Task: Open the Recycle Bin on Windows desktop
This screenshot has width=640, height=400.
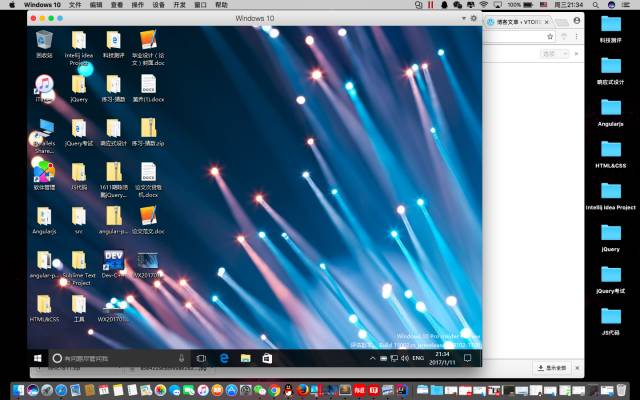Action: coord(44,40)
